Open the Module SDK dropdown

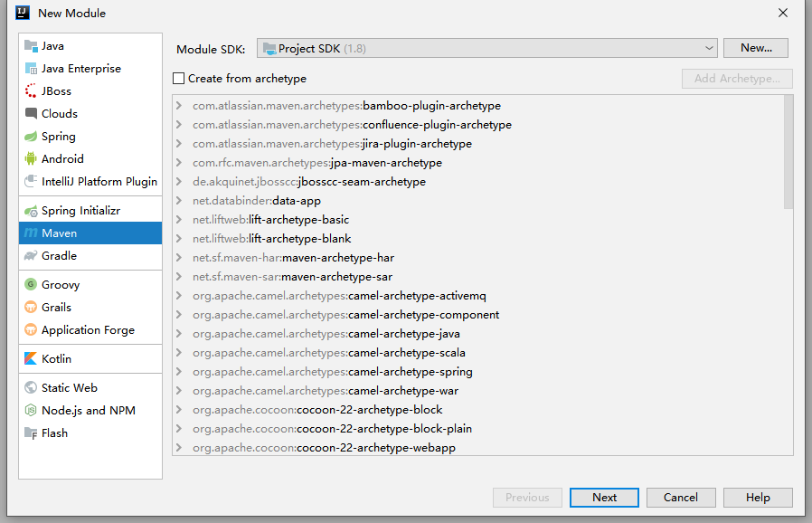coord(486,49)
